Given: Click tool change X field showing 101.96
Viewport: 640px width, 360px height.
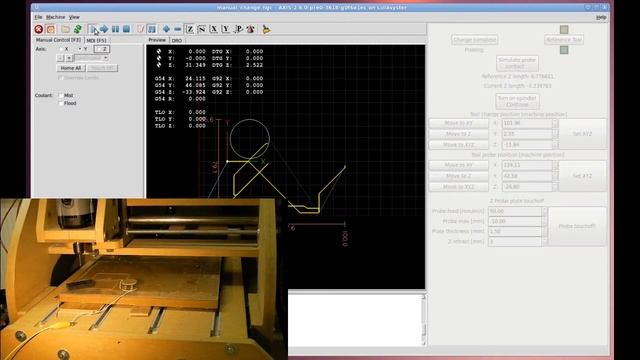Looking at the screenshot, I should coord(527,123).
